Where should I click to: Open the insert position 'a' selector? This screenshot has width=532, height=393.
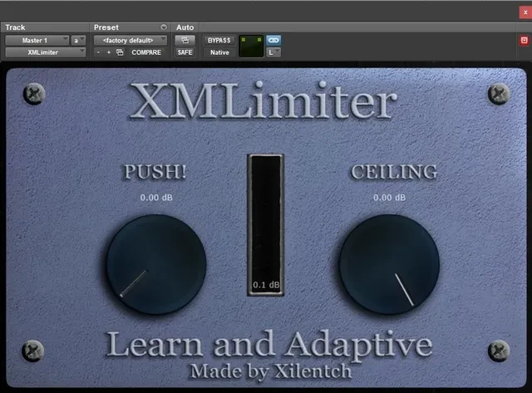click(78, 39)
